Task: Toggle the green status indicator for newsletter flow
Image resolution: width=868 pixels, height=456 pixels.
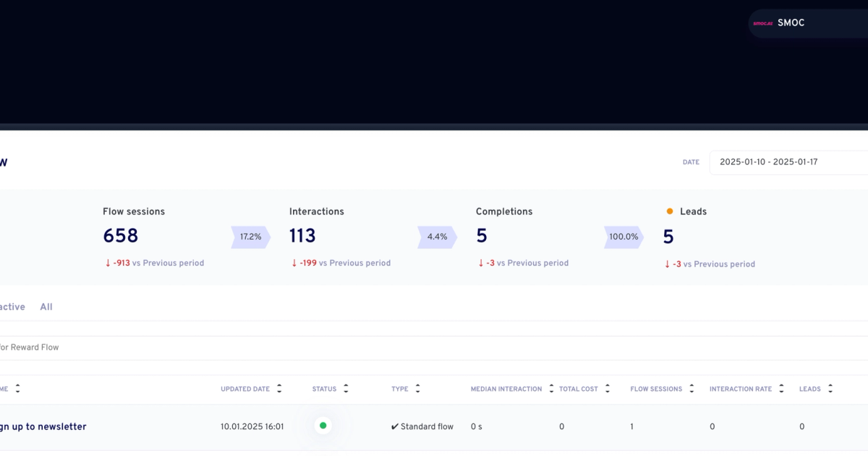Action: tap(323, 426)
